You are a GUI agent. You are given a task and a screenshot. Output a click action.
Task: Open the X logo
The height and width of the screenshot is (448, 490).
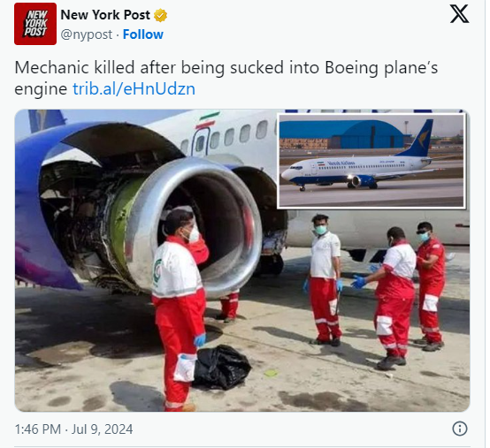click(x=459, y=14)
